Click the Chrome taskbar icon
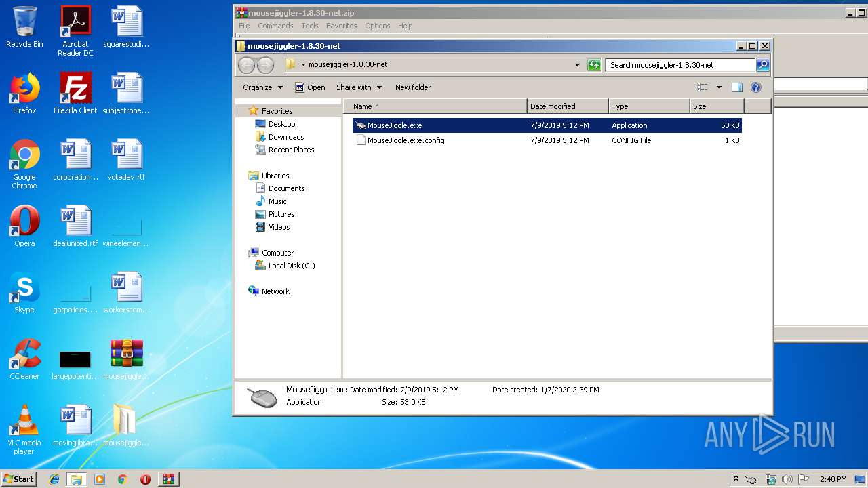Image resolution: width=868 pixels, height=488 pixels. [122, 479]
